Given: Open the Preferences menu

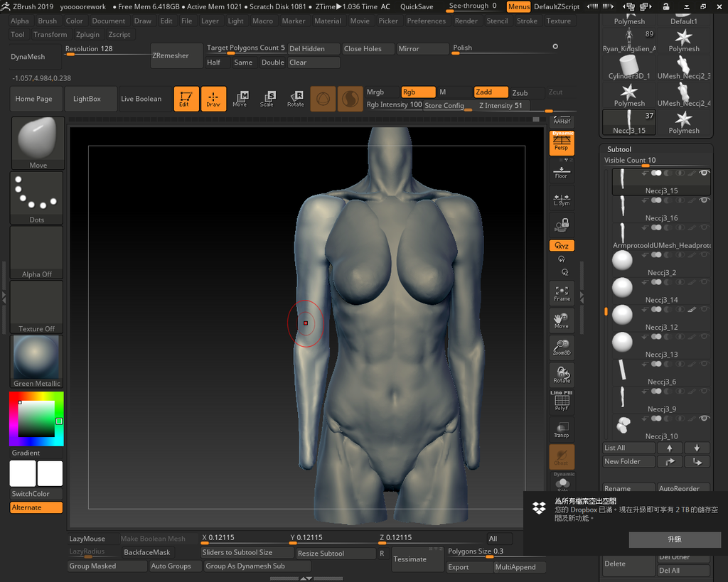Looking at the screenshot, I should pos(427,21).
